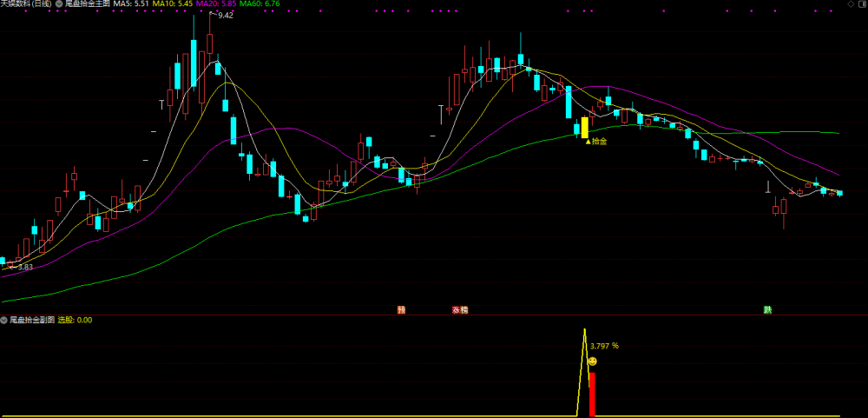Viewport: 868px width, 418px height.
Task: Select the MA5: 5.51 indicator label
Action: tap(131, 3)
